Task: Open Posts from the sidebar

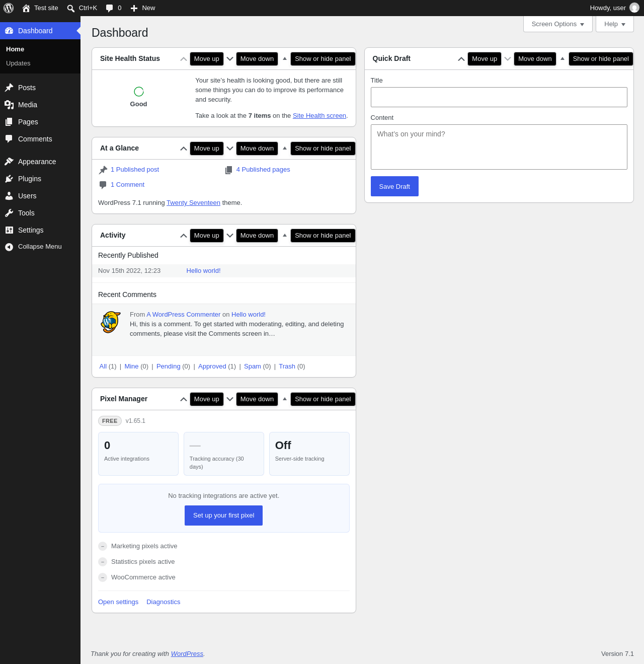Action: pyautogui.click(x=40, y=88)
